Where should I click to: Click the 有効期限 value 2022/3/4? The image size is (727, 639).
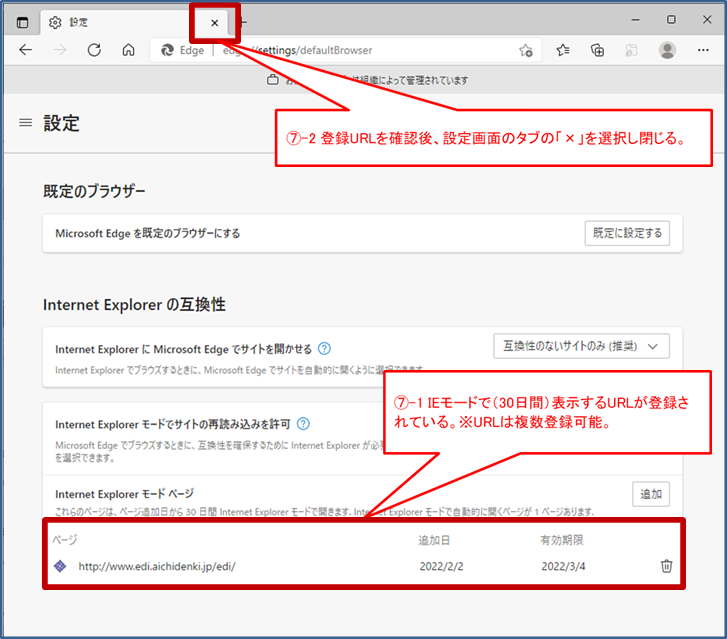coord(563,566)
